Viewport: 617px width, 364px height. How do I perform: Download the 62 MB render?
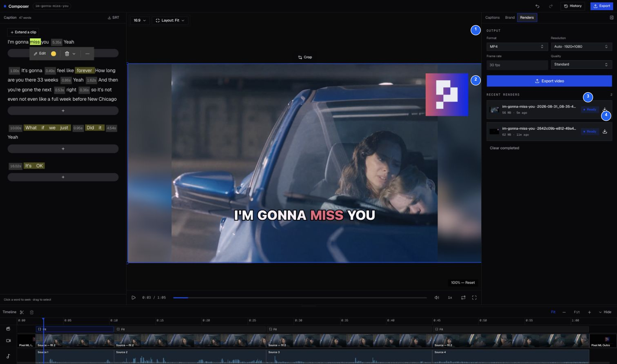point(605,132)
